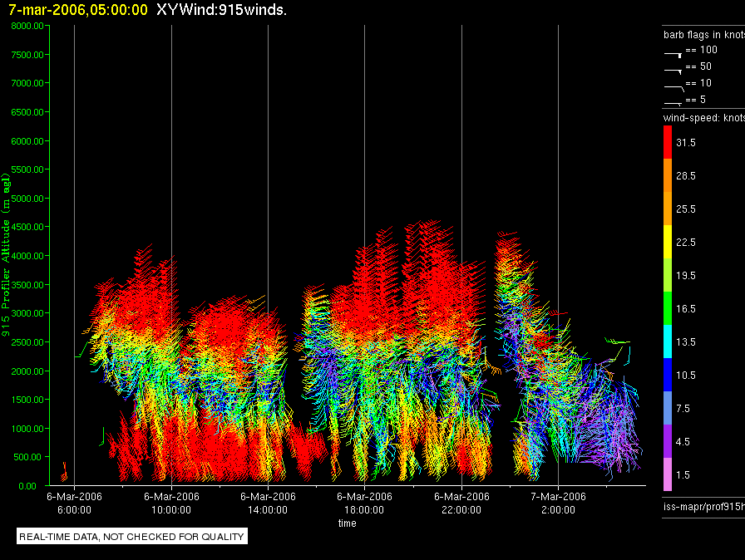This screenshot has height=560, width=745.
Task: Click the 10-knot barb flag symbol
Action: (674, 88)
